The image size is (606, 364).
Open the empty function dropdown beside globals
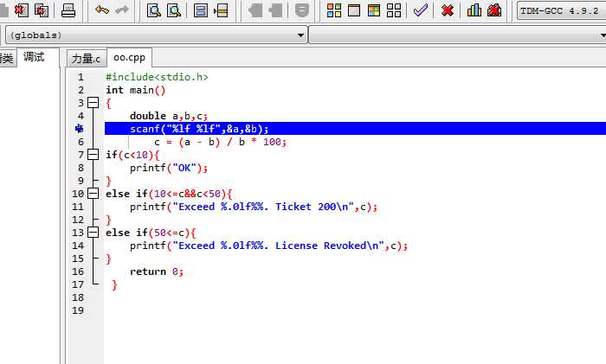(x=458, y=35)
